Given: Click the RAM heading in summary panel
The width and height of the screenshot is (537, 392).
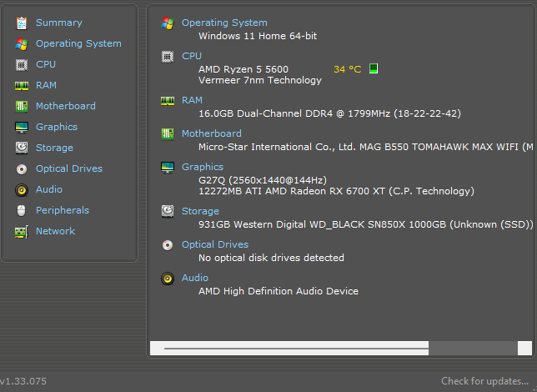Looking at the screenshot, I should click(192, 100).
